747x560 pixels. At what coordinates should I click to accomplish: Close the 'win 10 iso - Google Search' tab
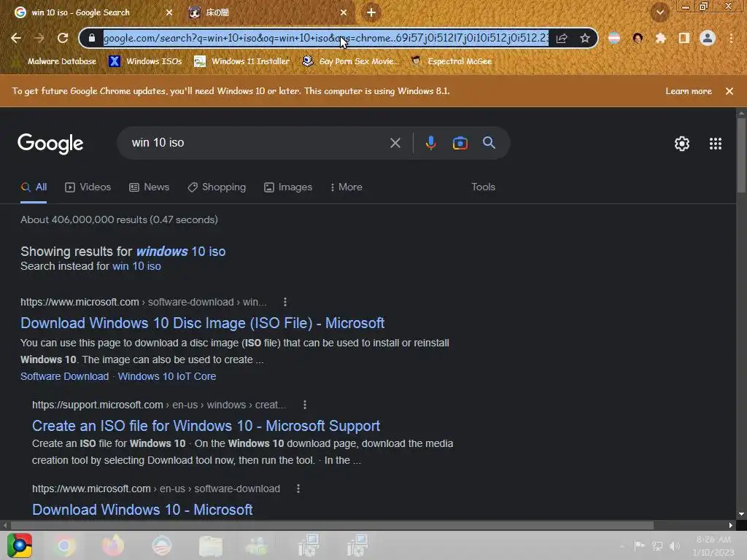tap(169, 12)
